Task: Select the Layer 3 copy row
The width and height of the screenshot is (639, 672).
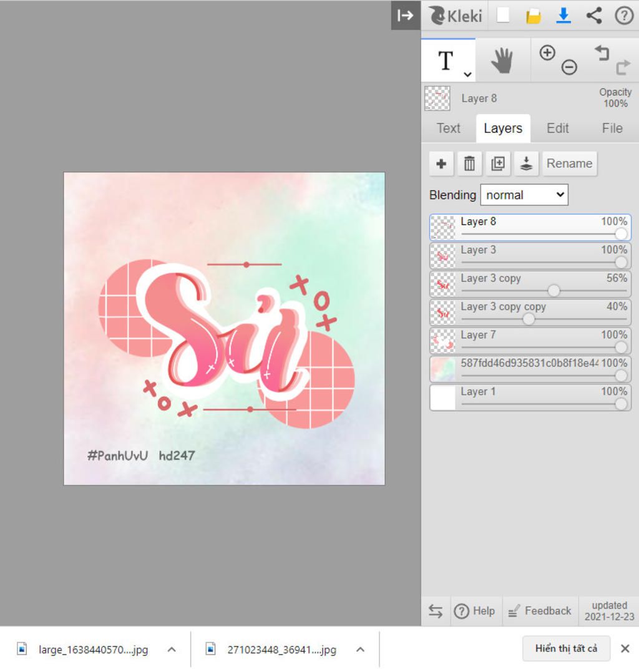Action: [x=530, y=284]
